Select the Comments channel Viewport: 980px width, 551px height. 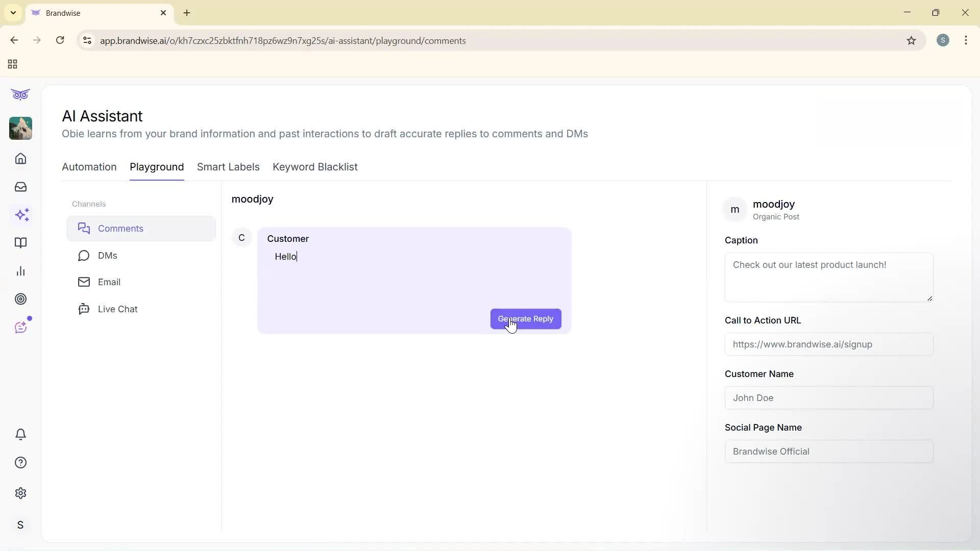pos(120,229)
